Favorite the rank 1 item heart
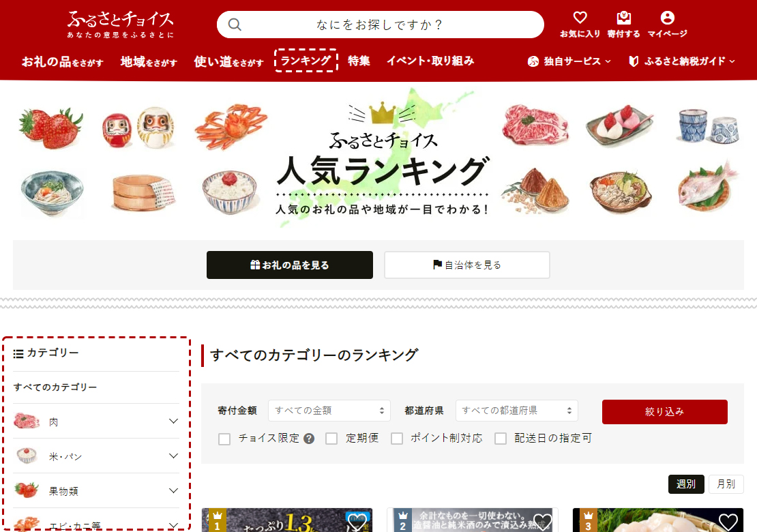The width and height of the screenshot is (757, 532). 357,521
